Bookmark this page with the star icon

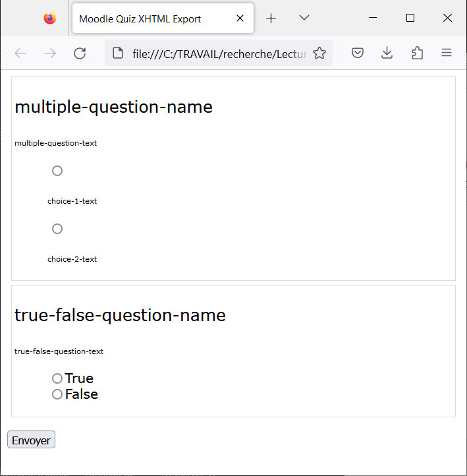319,53
